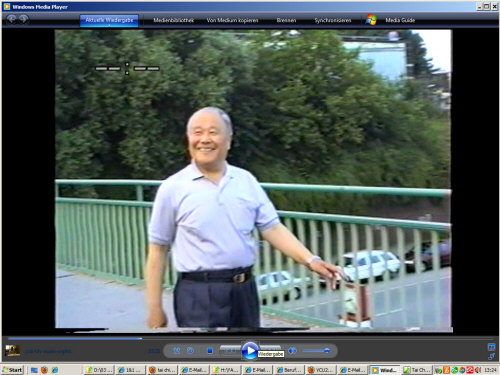Toggle the repeat icon in player controls

click(x=190, y=351)
